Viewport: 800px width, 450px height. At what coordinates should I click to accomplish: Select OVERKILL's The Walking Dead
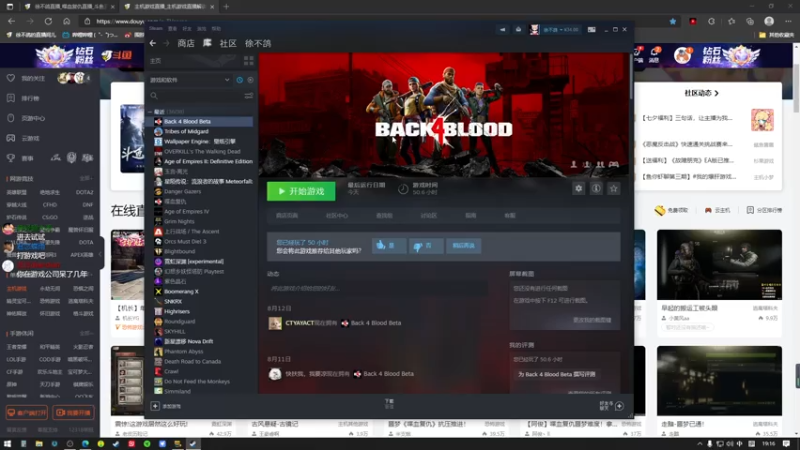point(200,152)
